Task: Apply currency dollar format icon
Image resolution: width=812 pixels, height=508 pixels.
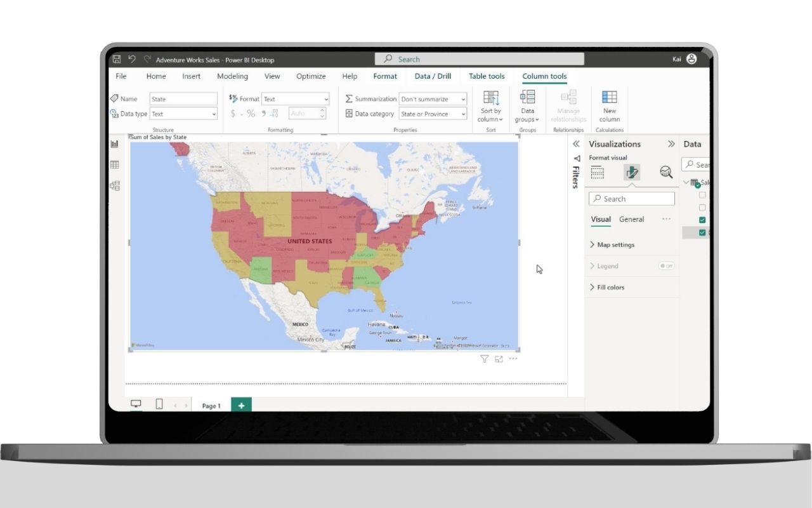Action: (233, 114)
